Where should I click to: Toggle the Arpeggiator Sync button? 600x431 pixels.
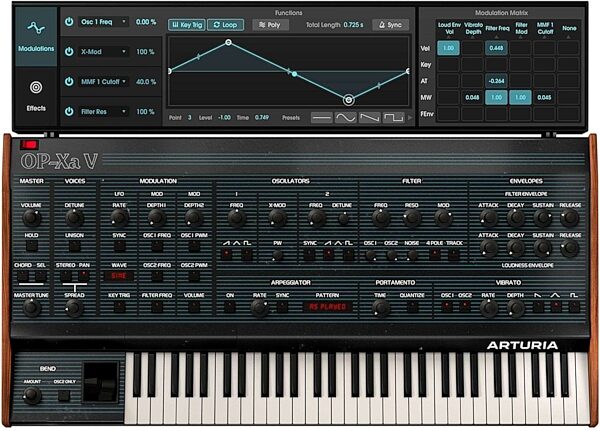pyautogui.click(x=282, y=307)
